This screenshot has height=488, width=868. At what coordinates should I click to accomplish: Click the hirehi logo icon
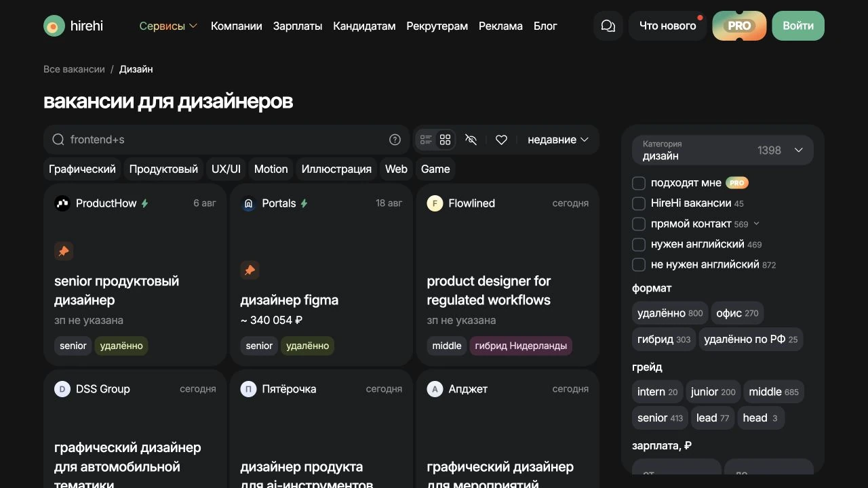pos(54,26)
